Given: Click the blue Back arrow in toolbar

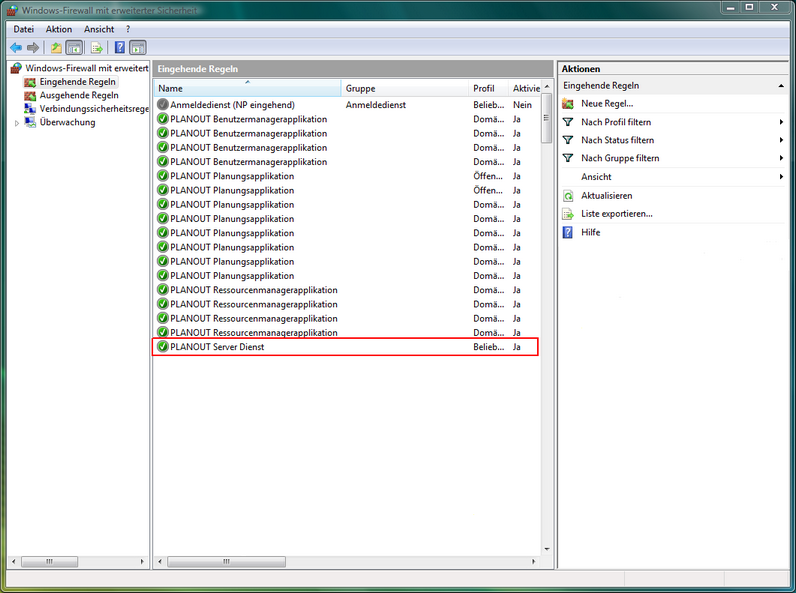Looking at the screenshot, I should click(16, 48).
